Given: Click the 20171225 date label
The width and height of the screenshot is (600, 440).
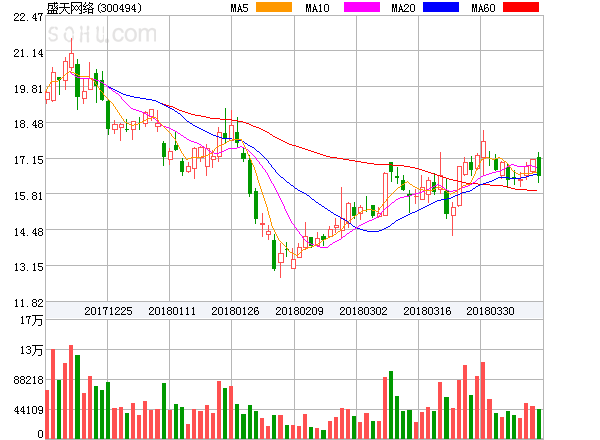Looking at the screenshot, I should [x=108, y=311].
